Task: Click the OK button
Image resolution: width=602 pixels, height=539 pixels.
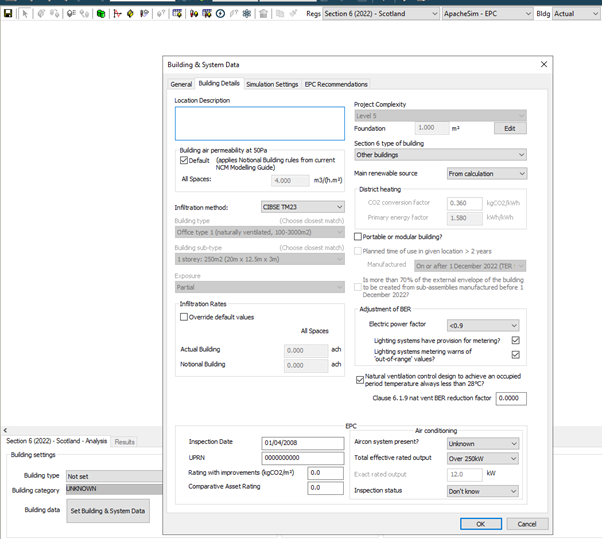Action: pos(481,523)
